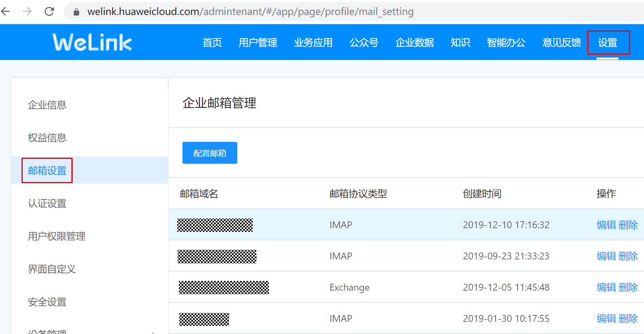Screen dimensions: 644x334
Task: Select 认证设置 in the left sidebar
Action: [x=47, y=203]
